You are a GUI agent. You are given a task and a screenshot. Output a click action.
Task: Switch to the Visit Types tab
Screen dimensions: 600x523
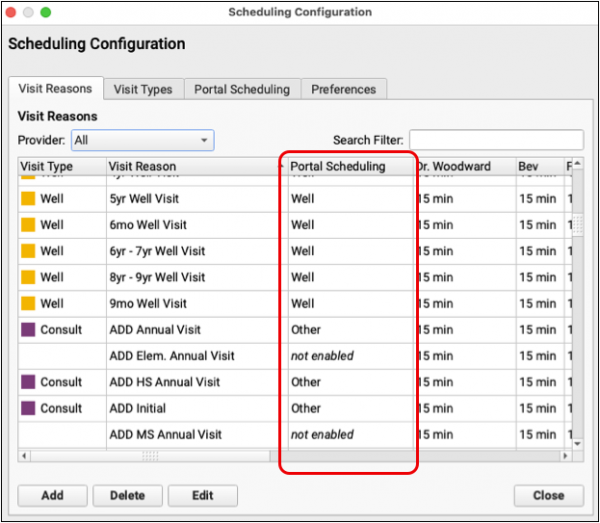pos(143,89)
